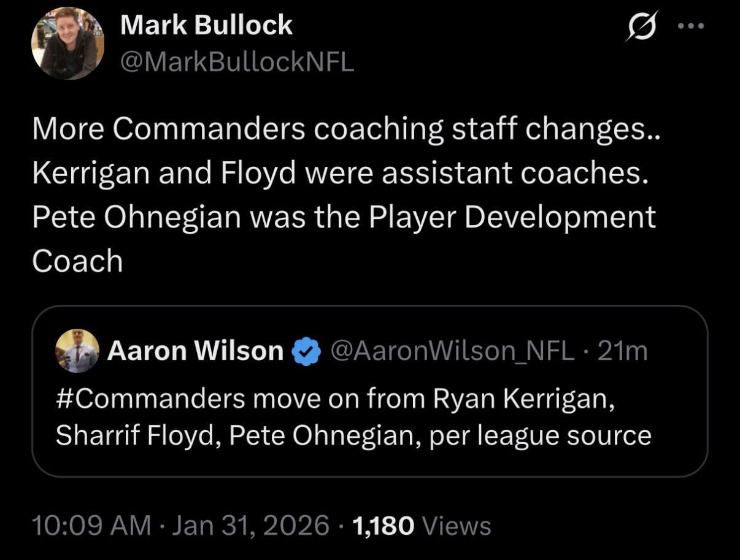
Task: Click Aaron Wilson's blue verified badge
Action: 307,351
